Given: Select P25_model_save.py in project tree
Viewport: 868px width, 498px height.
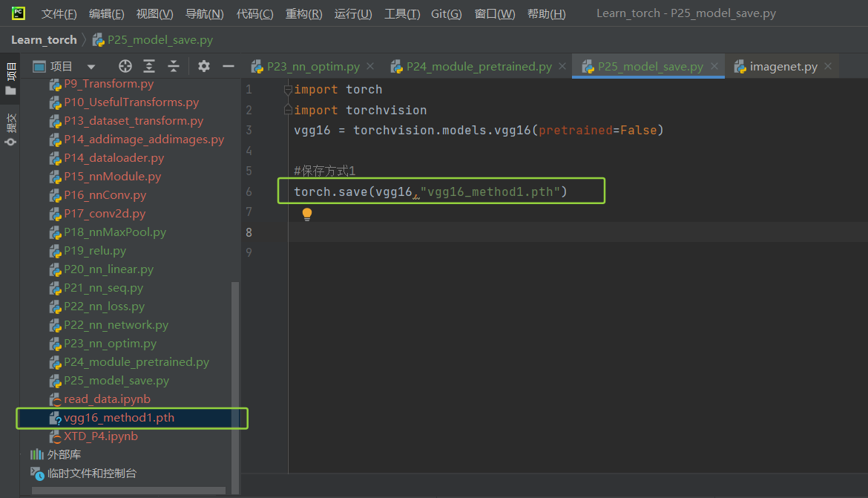Looking at the screenshot, I should point(116,381).
